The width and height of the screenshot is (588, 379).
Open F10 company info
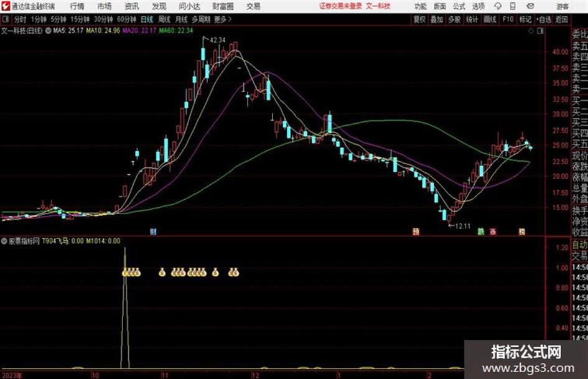508,19
